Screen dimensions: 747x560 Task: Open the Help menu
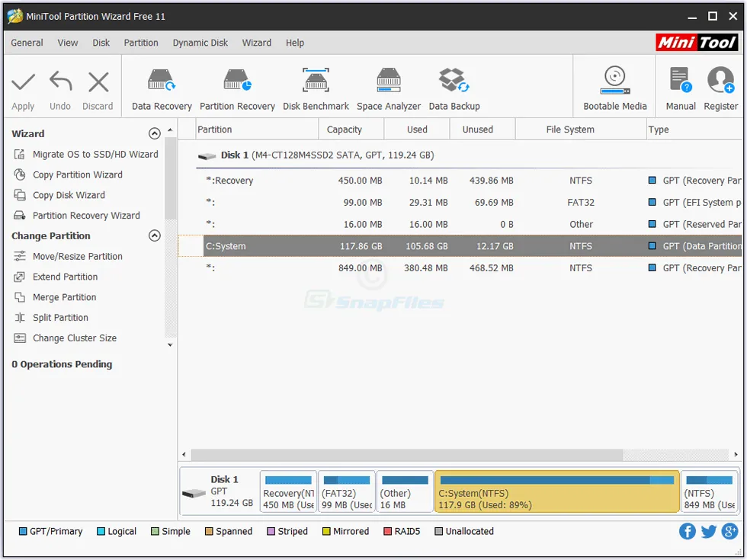point(295,43)
